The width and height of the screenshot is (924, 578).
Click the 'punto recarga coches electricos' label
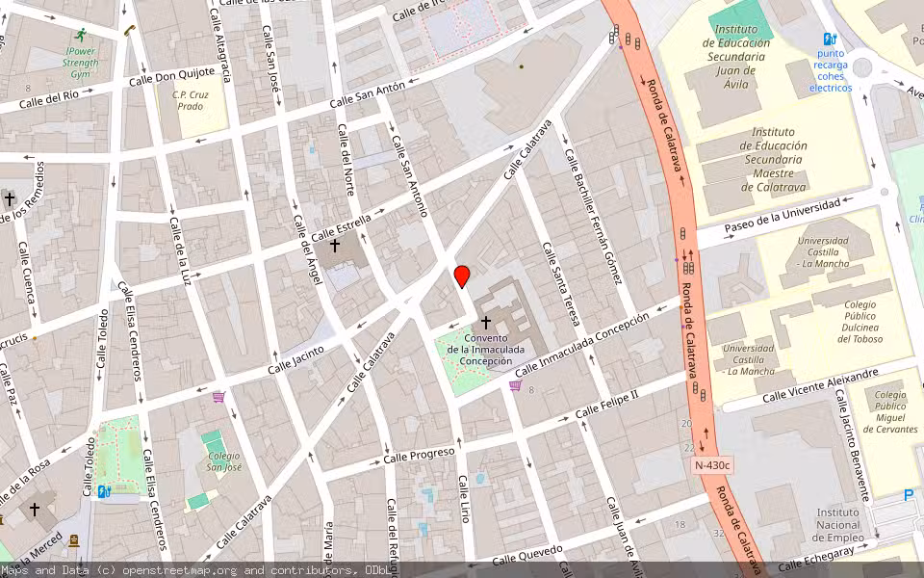[x=831, y=70]
